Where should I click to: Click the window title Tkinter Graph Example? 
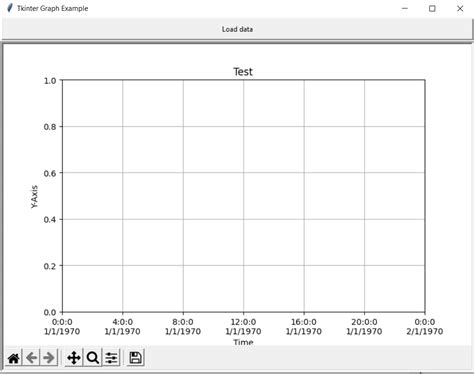click(x=53, y=8)
